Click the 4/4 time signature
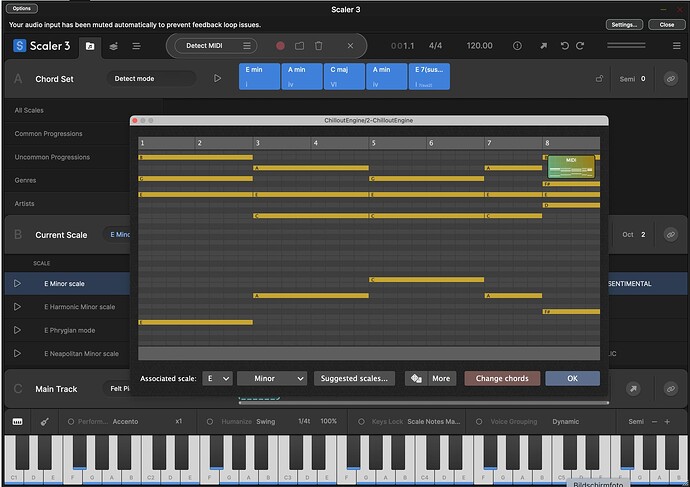690x487 pixels. click(x=435, y=46)
